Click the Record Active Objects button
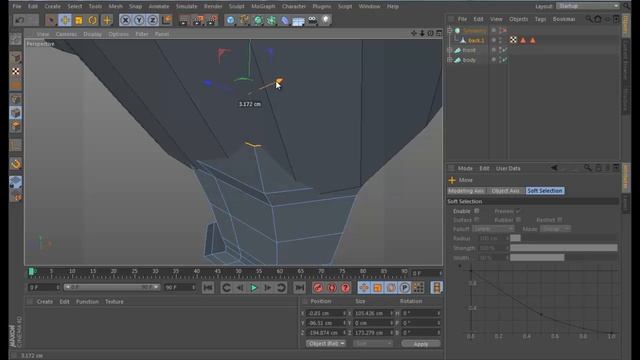 point(318,288)
